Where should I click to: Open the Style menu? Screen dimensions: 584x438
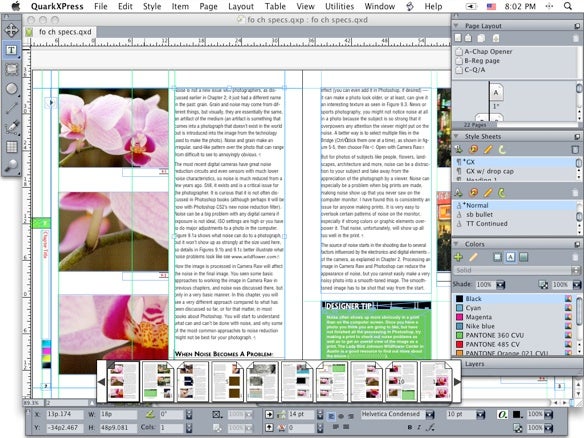pos(152,6)
